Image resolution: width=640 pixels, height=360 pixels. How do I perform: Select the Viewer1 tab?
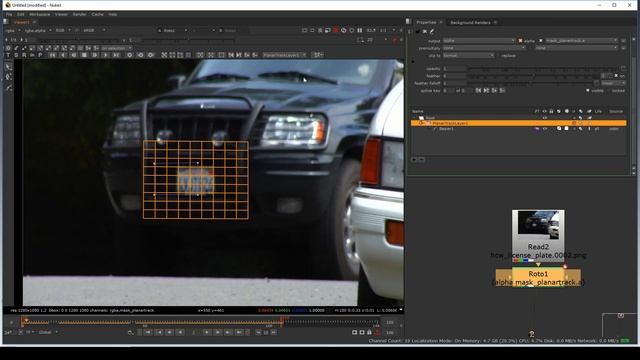22,22
